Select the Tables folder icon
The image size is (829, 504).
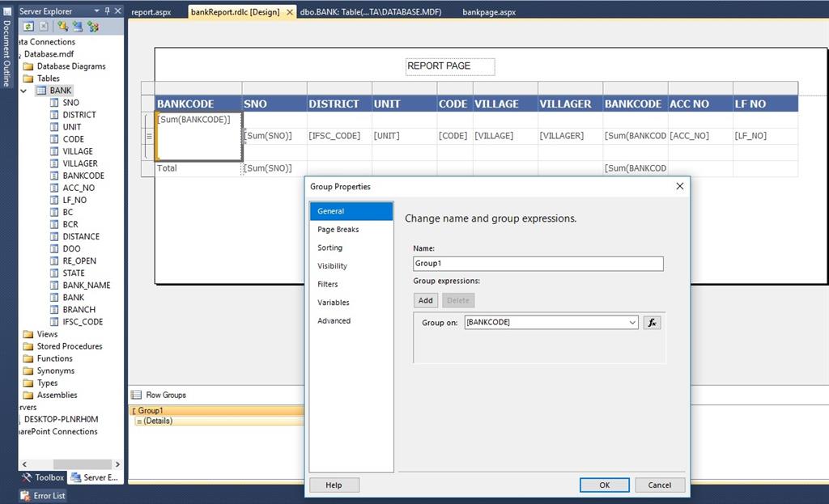tap(28, 78)
